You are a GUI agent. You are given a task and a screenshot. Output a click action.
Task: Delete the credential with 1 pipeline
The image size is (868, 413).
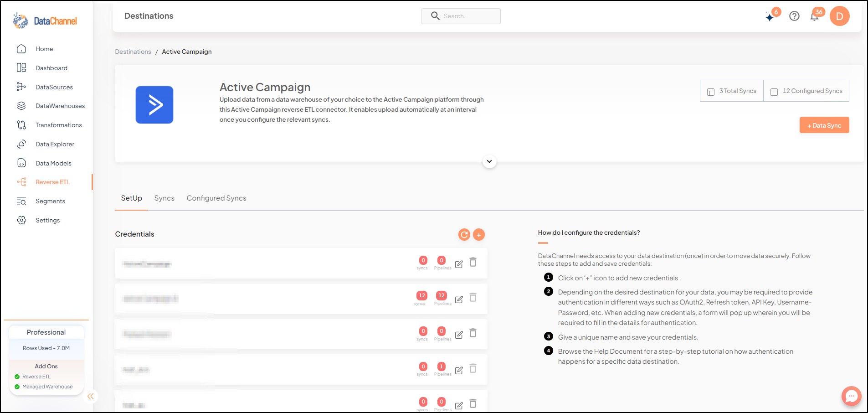click(473, 368)
